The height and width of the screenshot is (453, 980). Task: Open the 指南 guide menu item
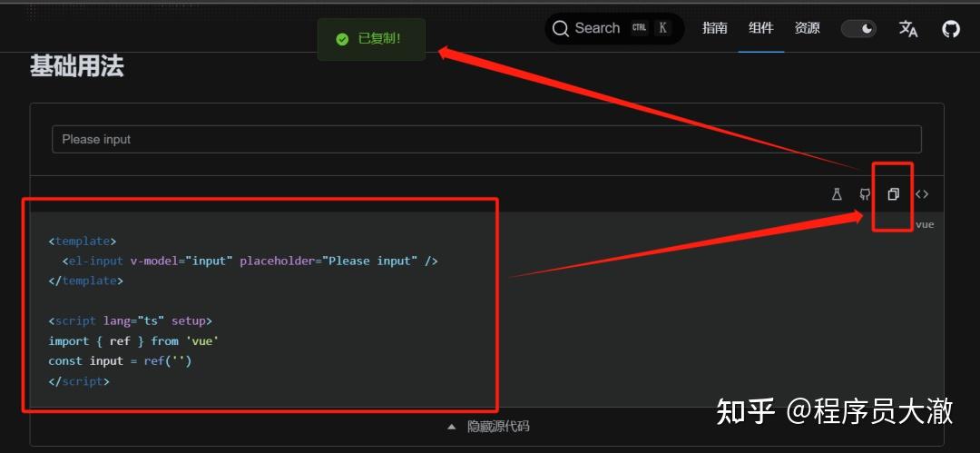pos(714,28)
